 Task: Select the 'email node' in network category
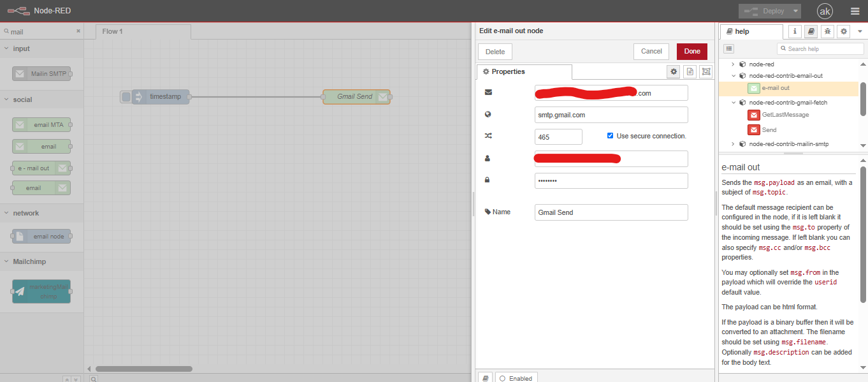tap(41, 237)
